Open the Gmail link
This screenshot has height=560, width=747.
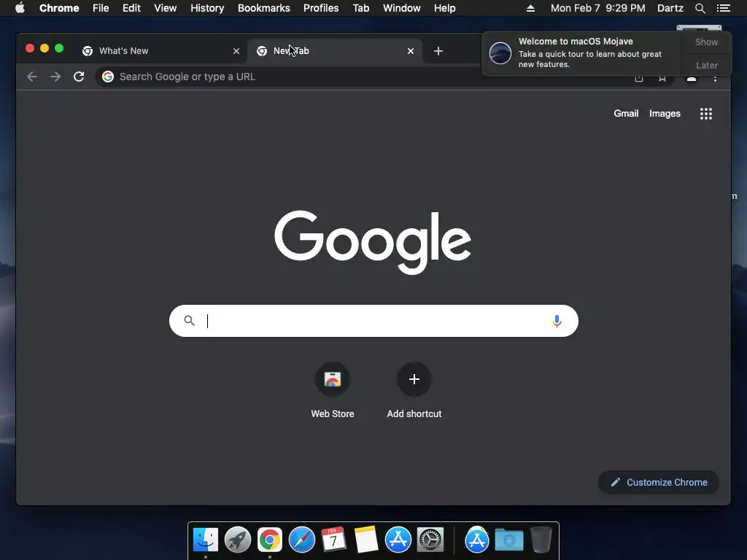[626, 113]
